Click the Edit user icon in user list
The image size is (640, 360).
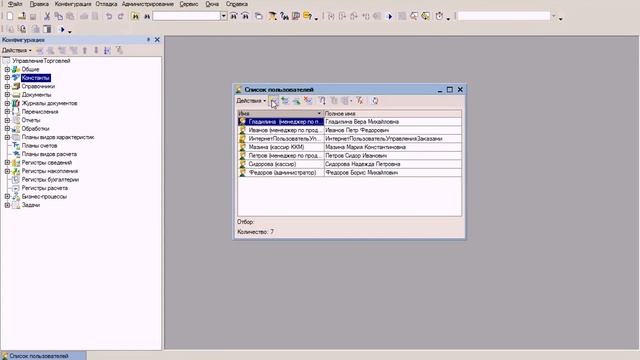click(296, 101)
